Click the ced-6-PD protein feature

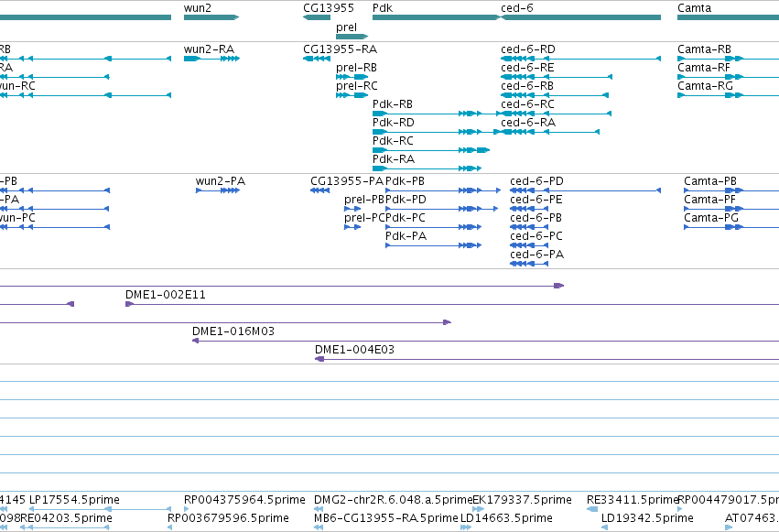point(585,190)
